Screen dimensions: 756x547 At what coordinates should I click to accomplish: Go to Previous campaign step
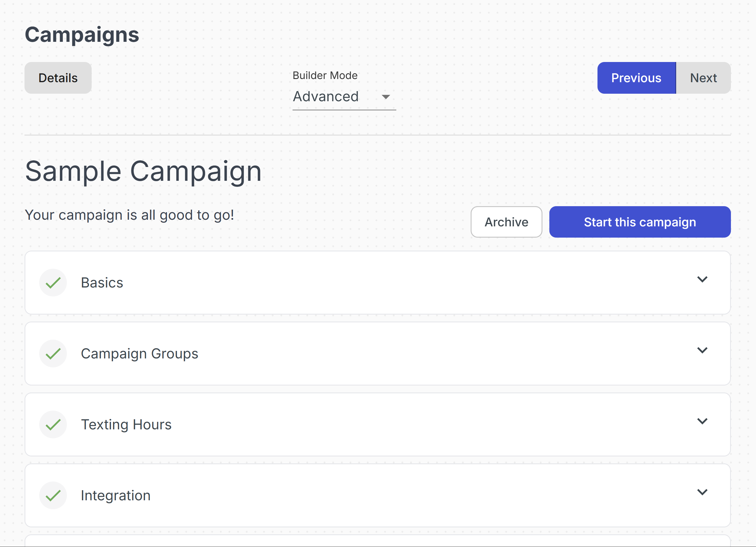pyautogui.click(x=636, y=78)
